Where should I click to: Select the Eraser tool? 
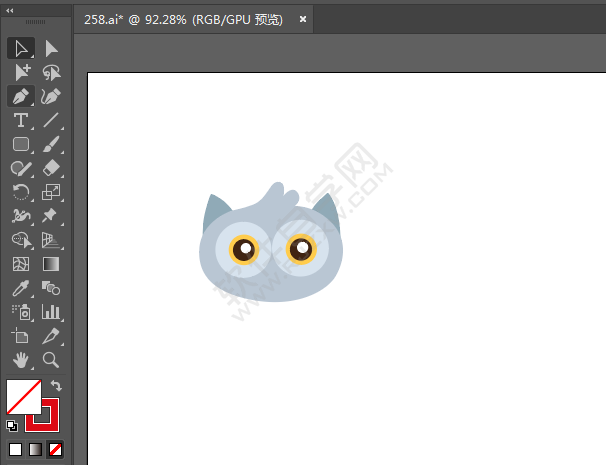tap(51, 168)
